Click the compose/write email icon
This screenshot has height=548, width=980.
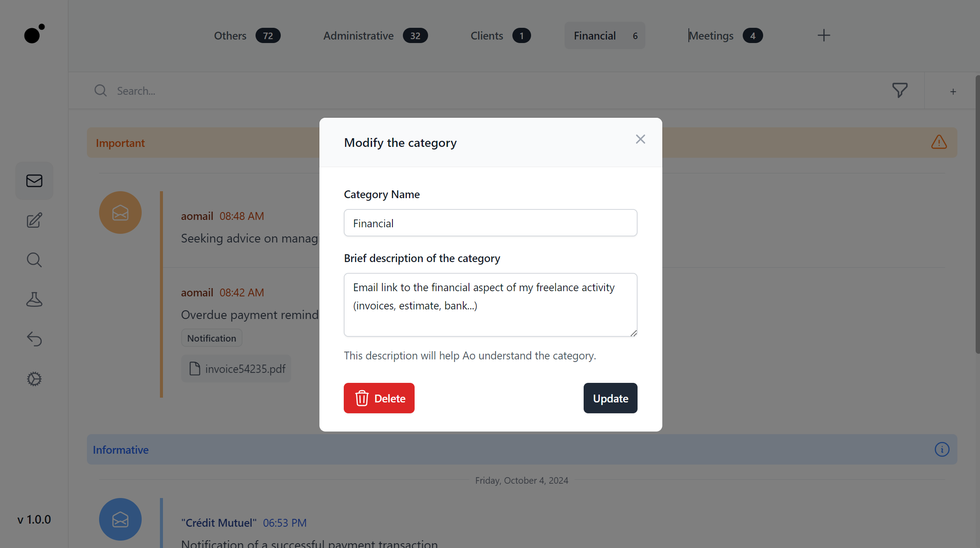pyautogui.click(x=34, y=220)
